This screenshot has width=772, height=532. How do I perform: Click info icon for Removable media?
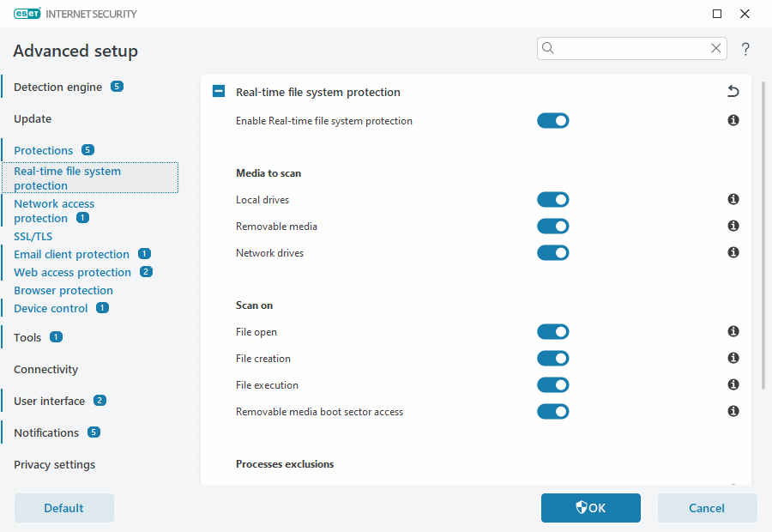[x=733, y=226]
